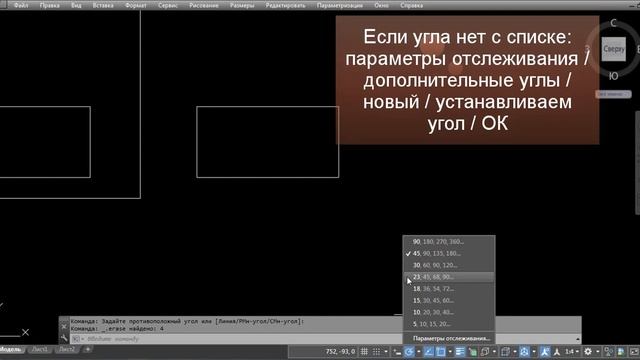Close the command line window

pyautogui.click(x=64, y=326)
